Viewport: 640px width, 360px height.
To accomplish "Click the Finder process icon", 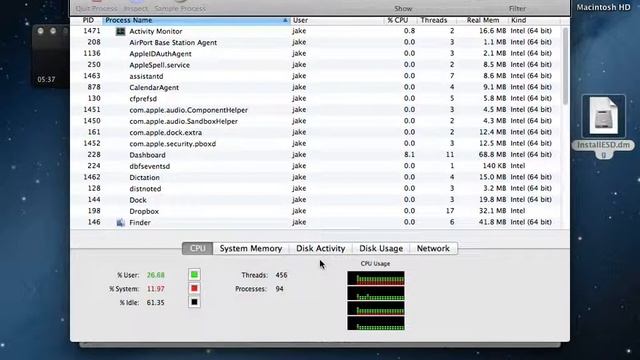I will click(120, 222).
